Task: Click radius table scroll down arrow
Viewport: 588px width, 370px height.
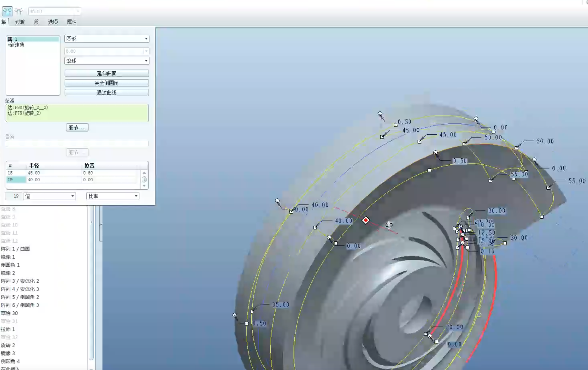Action: (x=144, y=186)
